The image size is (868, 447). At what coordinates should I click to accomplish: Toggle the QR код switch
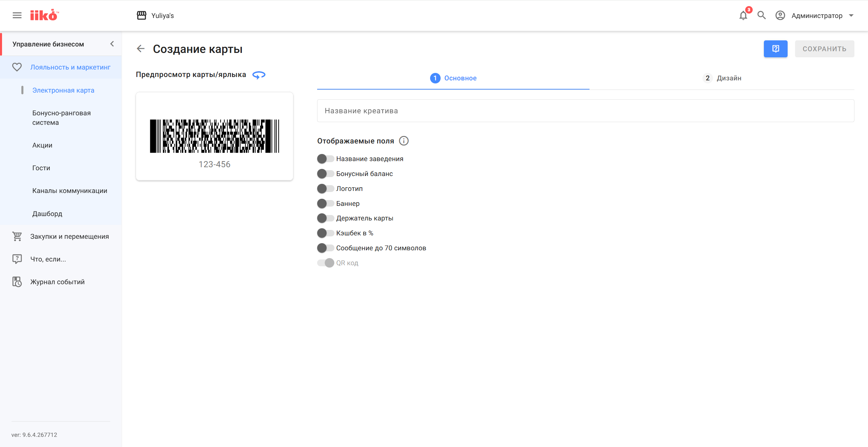[326, 263]
